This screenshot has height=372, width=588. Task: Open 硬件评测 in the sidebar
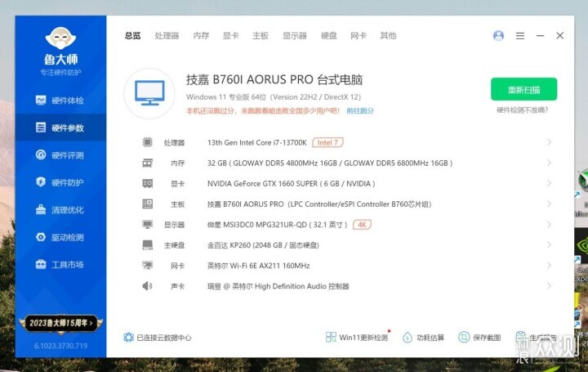coord(60,155)
